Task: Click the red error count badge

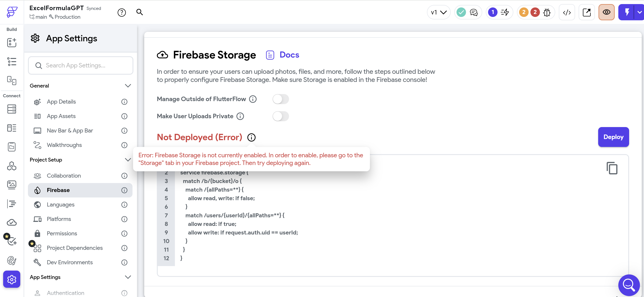Action: pyautogui.click(x=535, y=12)
